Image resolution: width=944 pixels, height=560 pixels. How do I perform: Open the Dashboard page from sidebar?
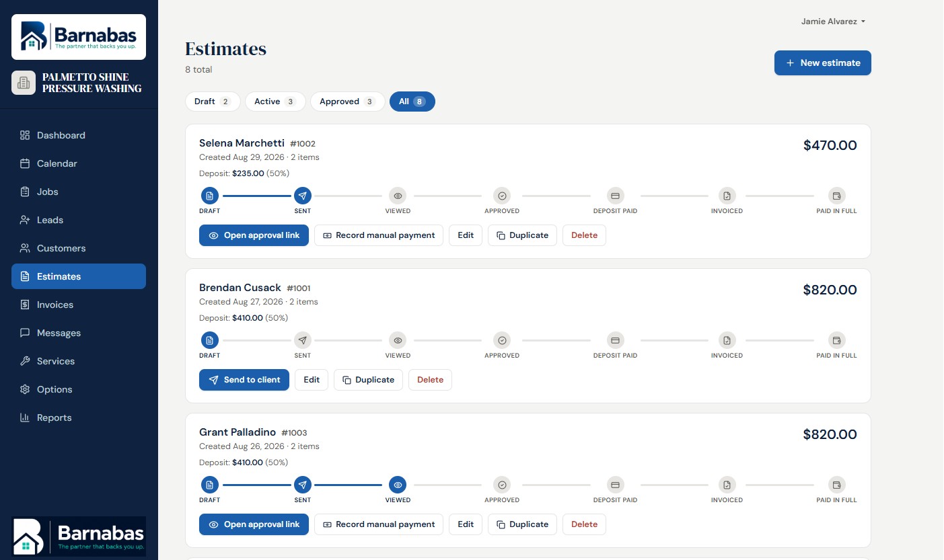pos(79,135)
